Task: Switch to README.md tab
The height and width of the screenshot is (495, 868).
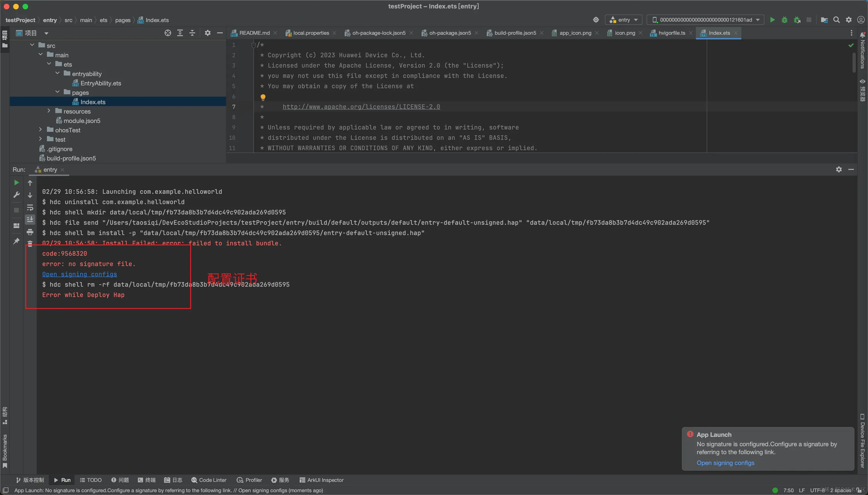Action: point(254,33)
